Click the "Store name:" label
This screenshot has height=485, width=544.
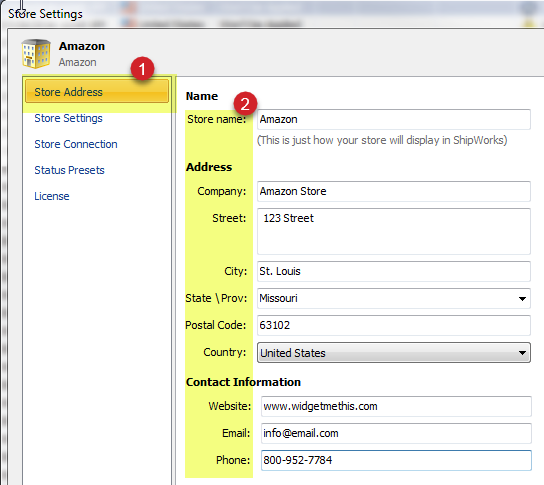pos(217,119)
